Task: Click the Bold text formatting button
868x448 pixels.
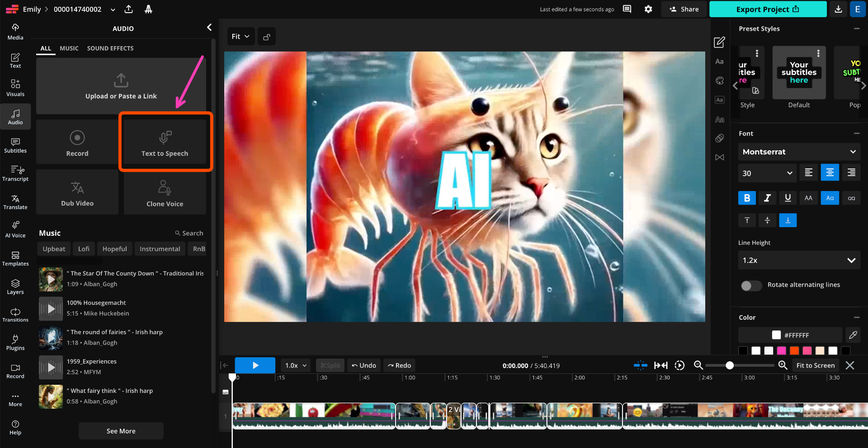Action: click(x=747, y=198)
